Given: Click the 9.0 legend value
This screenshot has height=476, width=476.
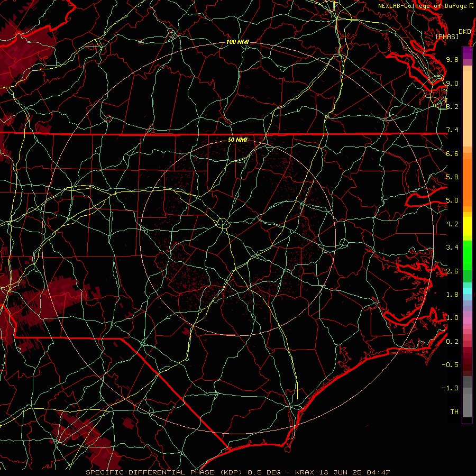Looking at the screenshot, I should pyautogui.click(x=452, y=83).
